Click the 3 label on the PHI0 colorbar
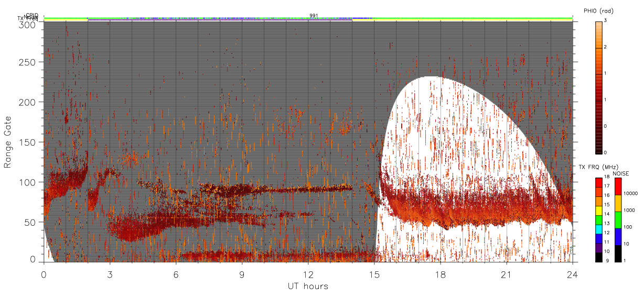This screenshot has width=644, height=297. coord(605,20)
